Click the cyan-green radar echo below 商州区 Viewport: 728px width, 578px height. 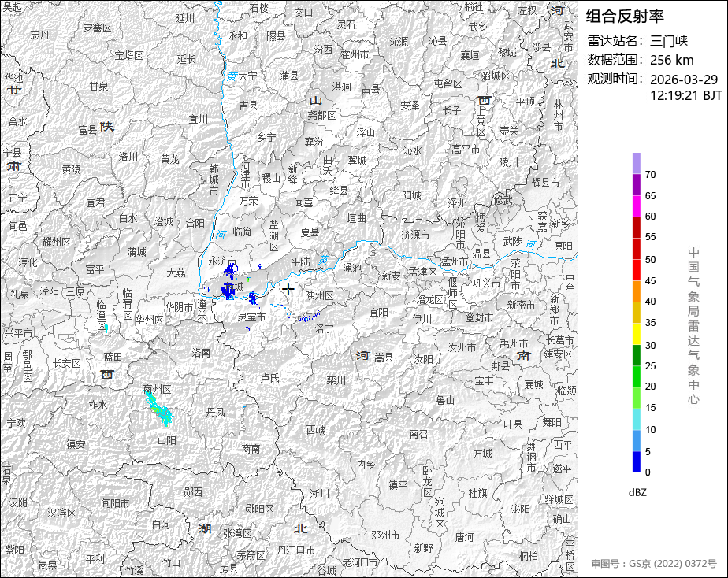pyautogui.click(x=158, y=407)
